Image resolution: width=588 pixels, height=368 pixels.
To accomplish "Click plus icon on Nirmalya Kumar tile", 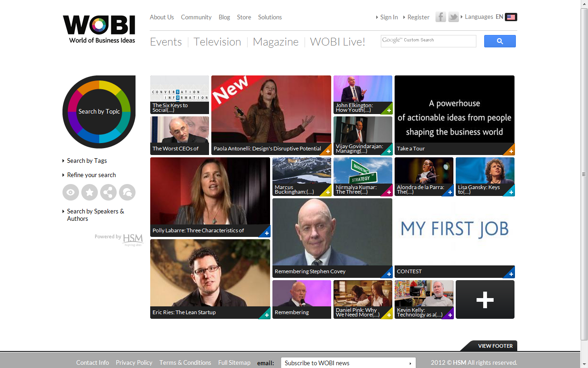I will coord(389,192).
